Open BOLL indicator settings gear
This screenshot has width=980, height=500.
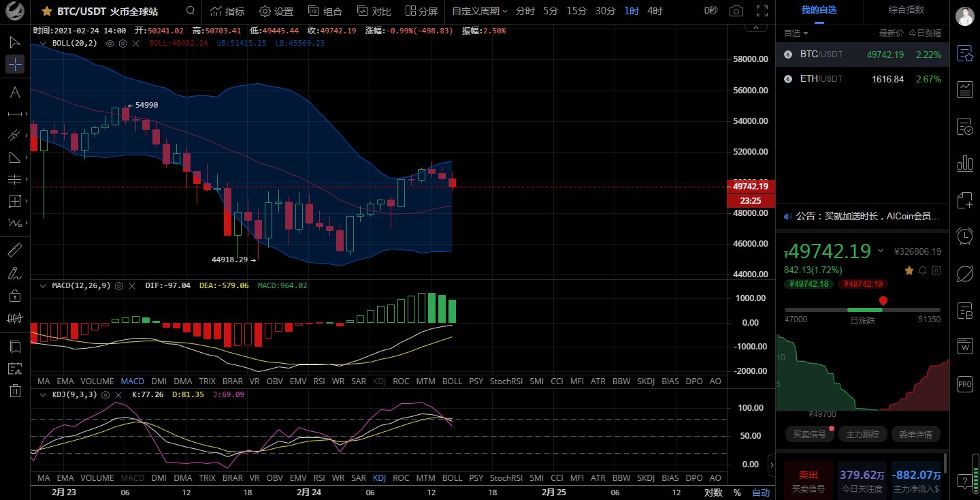pyautogui.click(x=123, y=43)
